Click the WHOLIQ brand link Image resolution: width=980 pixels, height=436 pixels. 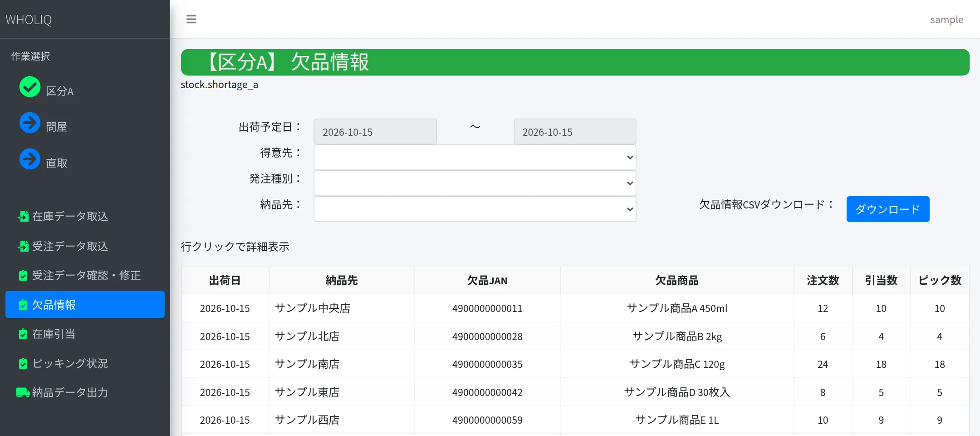(29, 20)
